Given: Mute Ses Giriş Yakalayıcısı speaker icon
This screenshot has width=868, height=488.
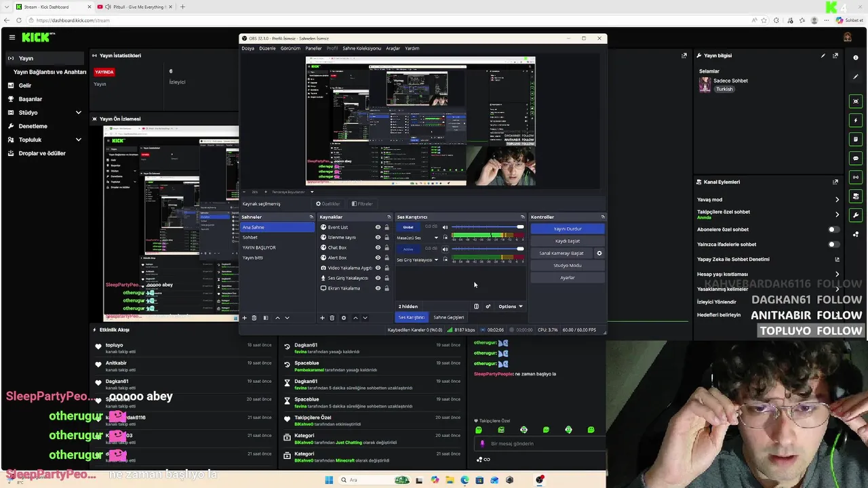Looking at the screenshot, I should [445, 249].
